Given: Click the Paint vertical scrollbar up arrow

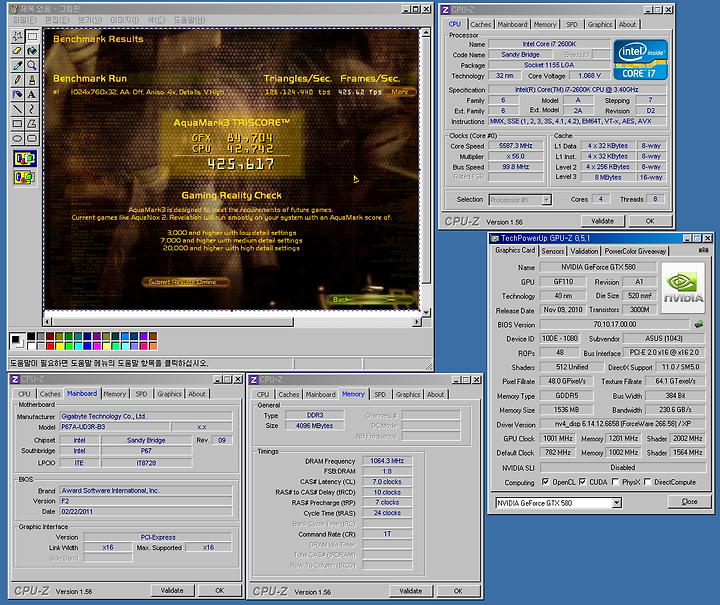Looking at the screenshot, I should coord(426,32).
